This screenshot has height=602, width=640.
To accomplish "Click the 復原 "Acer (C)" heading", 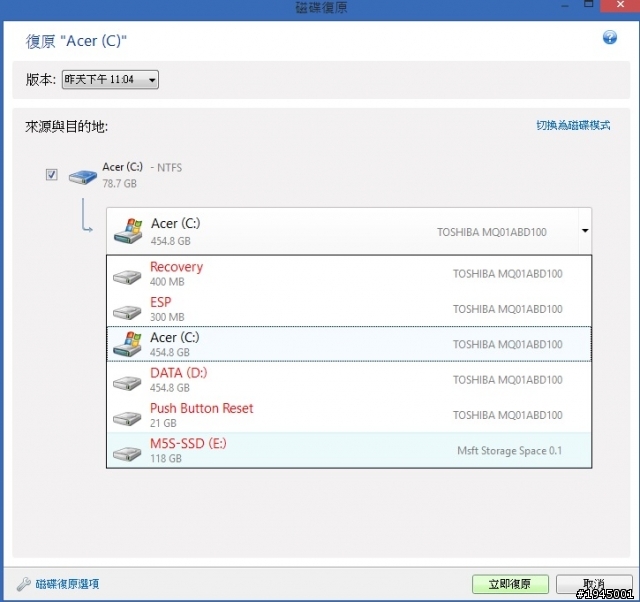I will [x=76, y=41].
